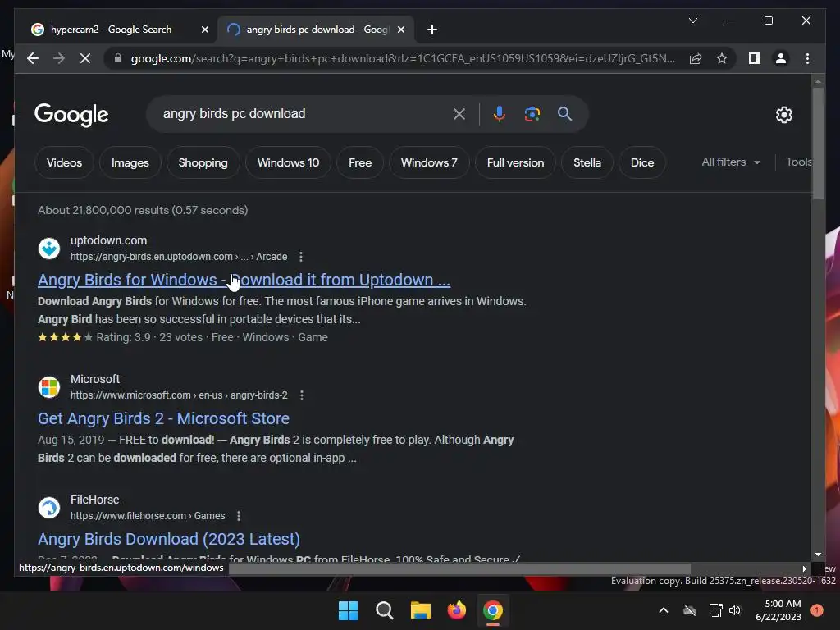Click the Microsoft logo favicon
The image size is (840, 630).
pos(49,387)
